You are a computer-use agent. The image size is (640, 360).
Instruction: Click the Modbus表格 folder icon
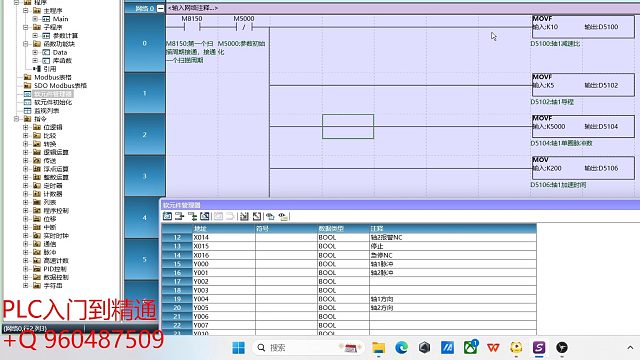pyautogui.click(x=27, y=77)
